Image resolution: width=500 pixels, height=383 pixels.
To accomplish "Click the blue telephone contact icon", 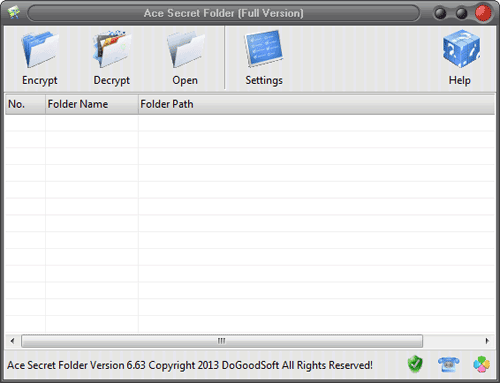I will coord(448,364).
